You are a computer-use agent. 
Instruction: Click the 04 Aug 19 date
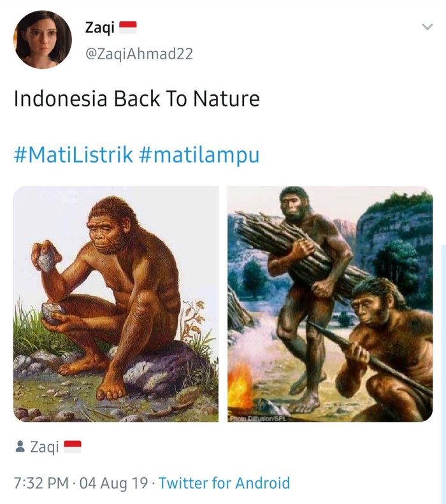(114, 483)
